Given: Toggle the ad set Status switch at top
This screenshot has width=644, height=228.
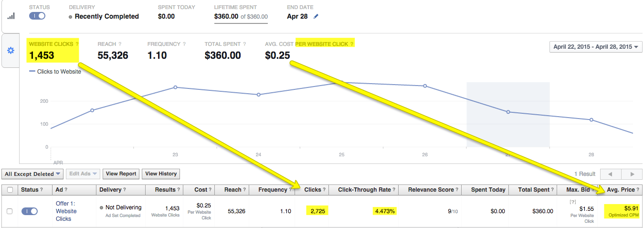Looking at the screenshot, I should [x=37, y=16].
